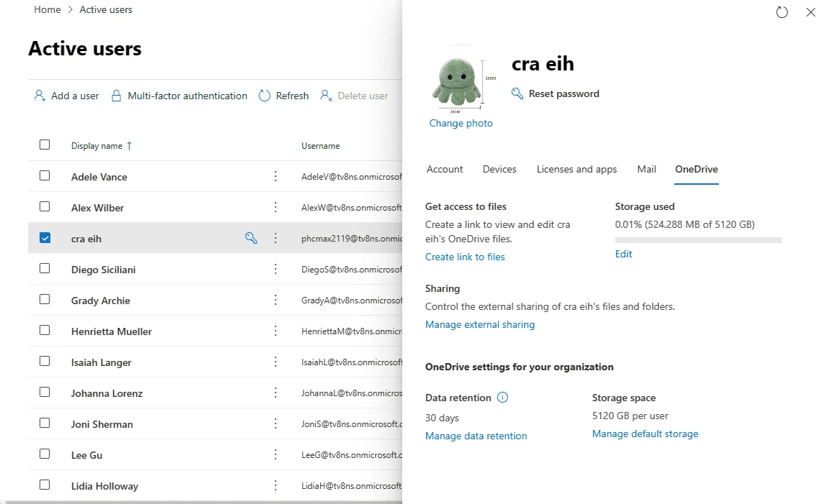Click Reset password key icon in panel
This screenshot has width=821, height=504.
[x=517, y=93]
